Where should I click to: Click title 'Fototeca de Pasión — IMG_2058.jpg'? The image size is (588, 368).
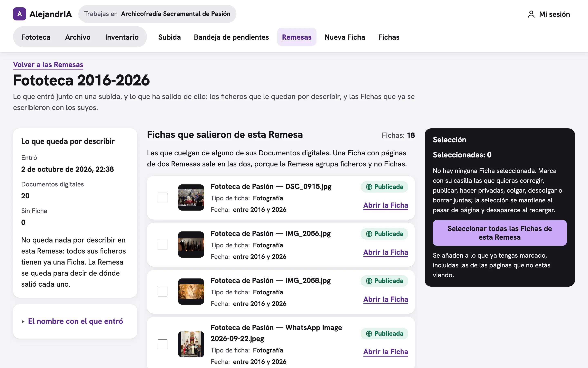[x=271, y=280]
